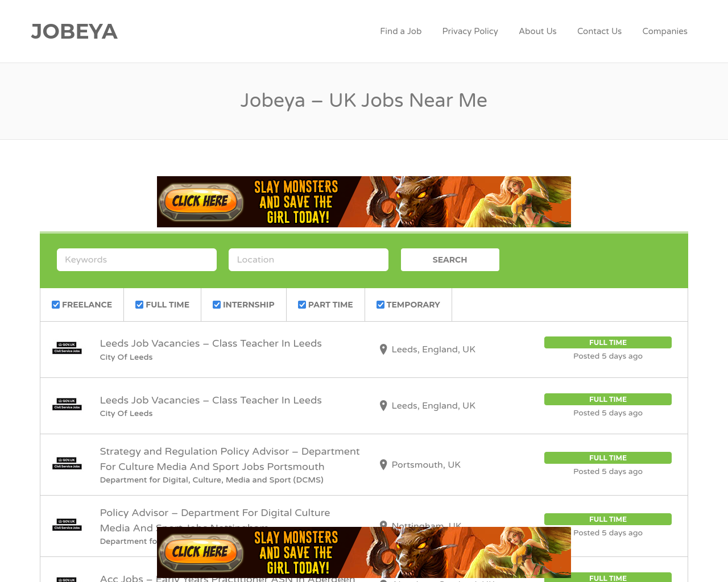Go to About Us page
Image resolution: width=728 pixels, height=582 pixels.
[x=537, y=31]
